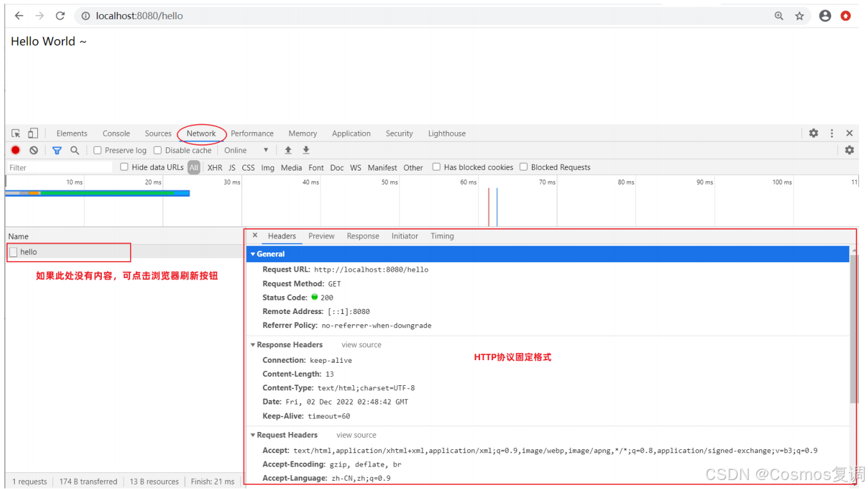Viewport: 868px width, 489px height.
Task: Select the All filter type button
Action: (194, 167)
